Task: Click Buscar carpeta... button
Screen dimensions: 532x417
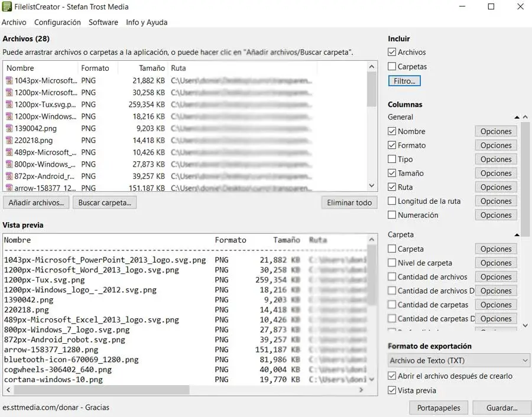Action: tap(105, 203)
